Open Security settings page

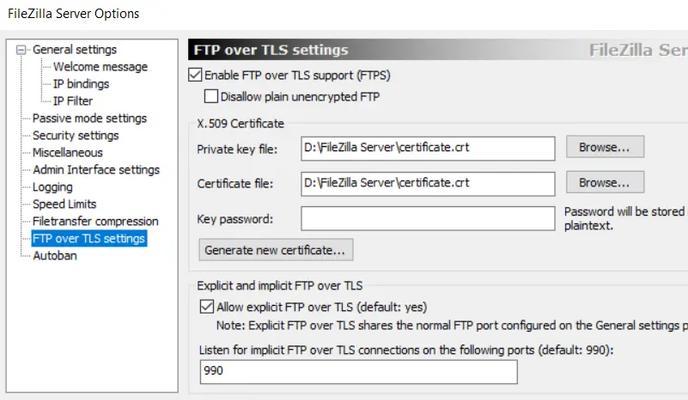[75, 135]
